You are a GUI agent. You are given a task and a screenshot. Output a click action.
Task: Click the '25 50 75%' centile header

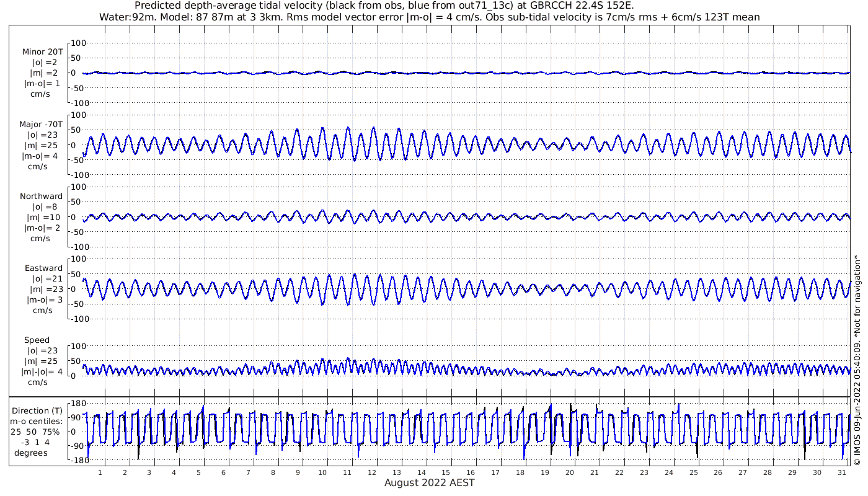click(x=35, y=432)
